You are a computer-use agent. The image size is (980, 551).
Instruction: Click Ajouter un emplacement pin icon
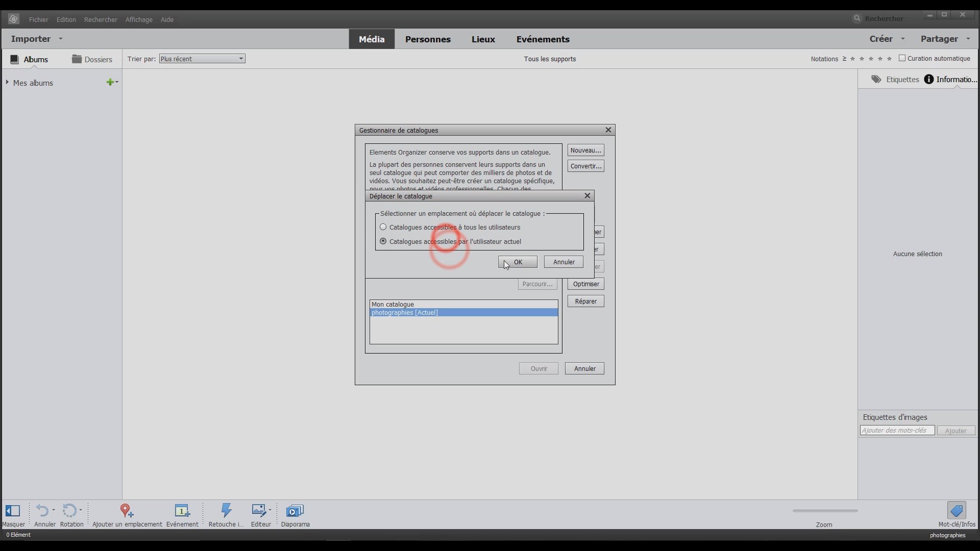(x=126, y=511)
